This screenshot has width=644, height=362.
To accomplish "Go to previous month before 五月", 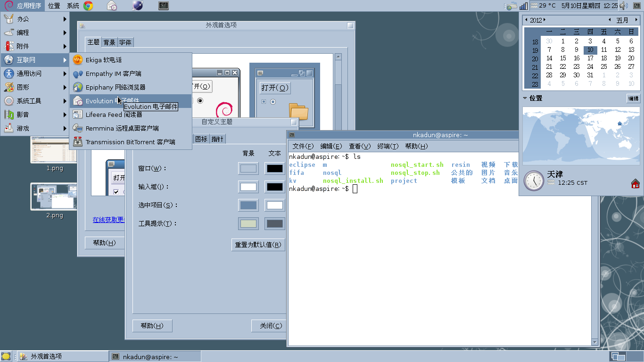I will pyautogui.click(x=610, y=20).
